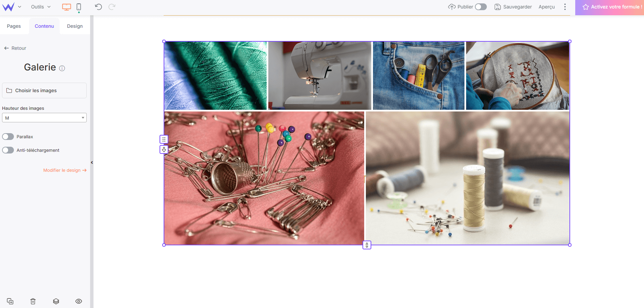Click the redo arrow icon

[112, 7]
